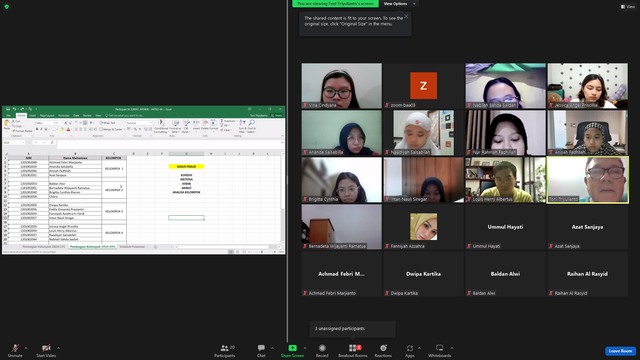640x360 pixels.
Task: Toggle Wrap Text in Excel ribbon
Action: click(x=108, y=122)
